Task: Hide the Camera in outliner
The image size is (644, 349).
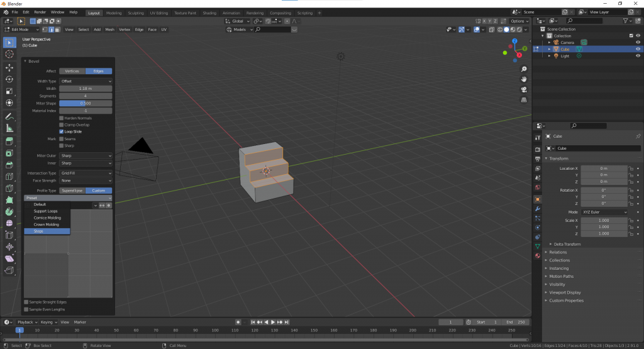Action: (638, 42)
